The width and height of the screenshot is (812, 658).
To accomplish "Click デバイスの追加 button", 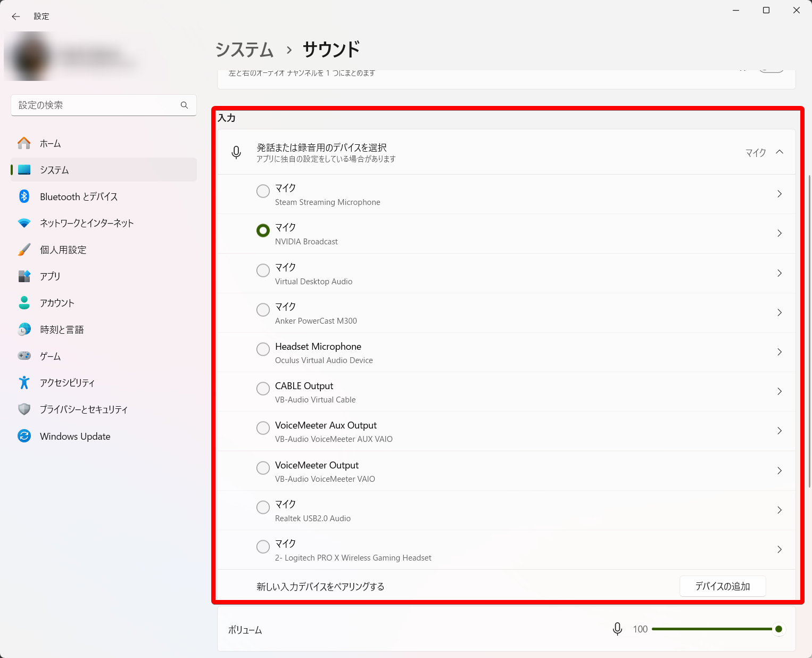I will coord(723,586).
